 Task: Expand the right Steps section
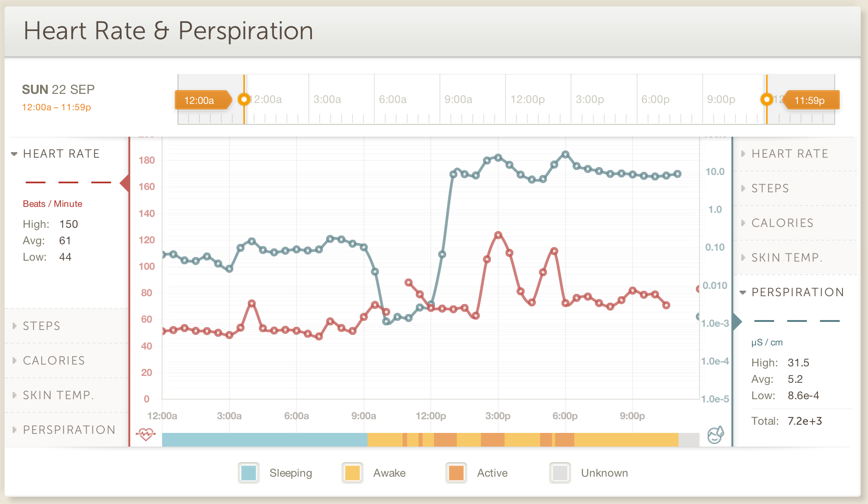770,188
